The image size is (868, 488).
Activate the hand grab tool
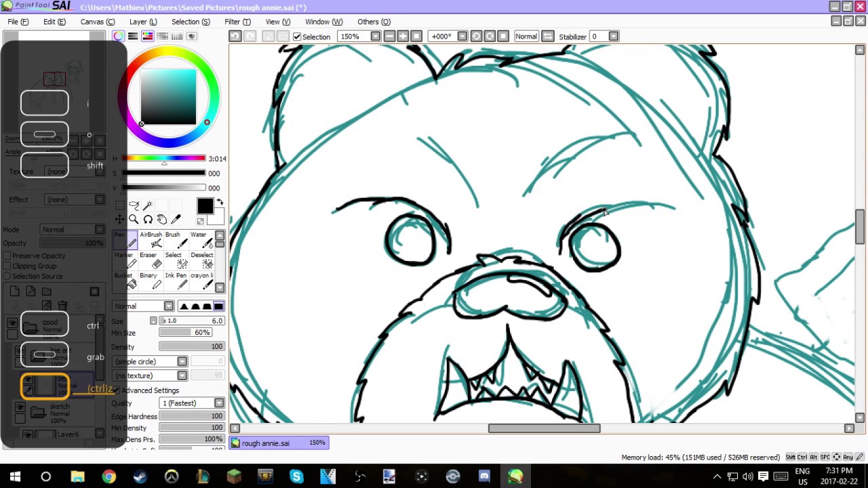point(162,219)
